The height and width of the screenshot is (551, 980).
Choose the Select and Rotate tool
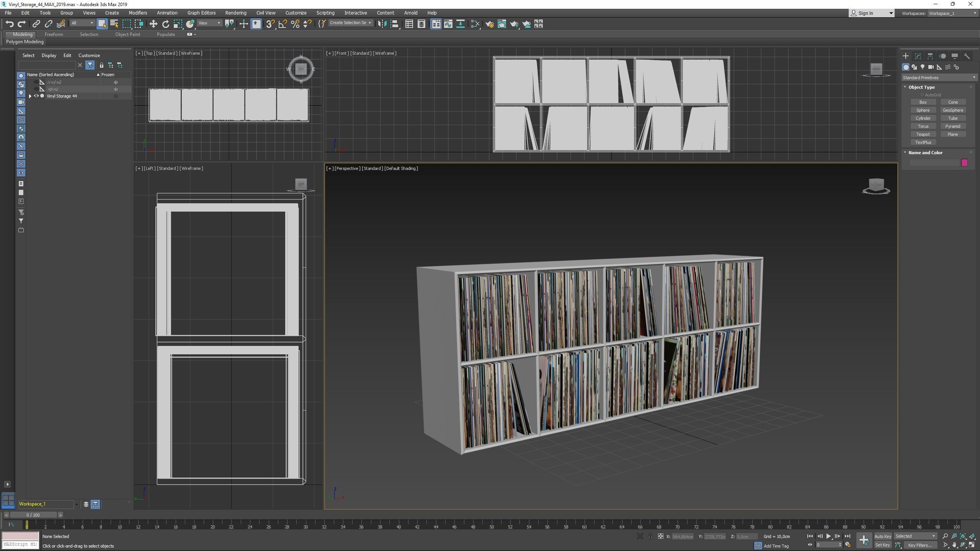pos(165,24)
